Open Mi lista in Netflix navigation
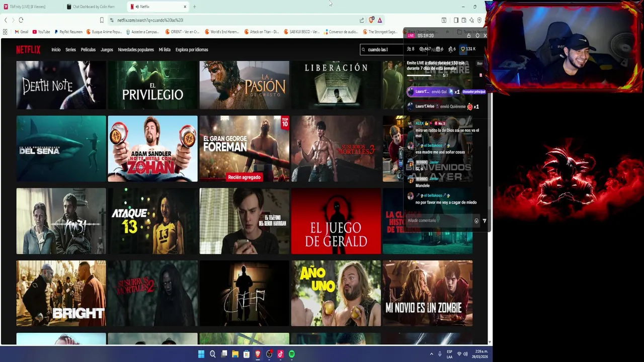 tap(165, 50)
